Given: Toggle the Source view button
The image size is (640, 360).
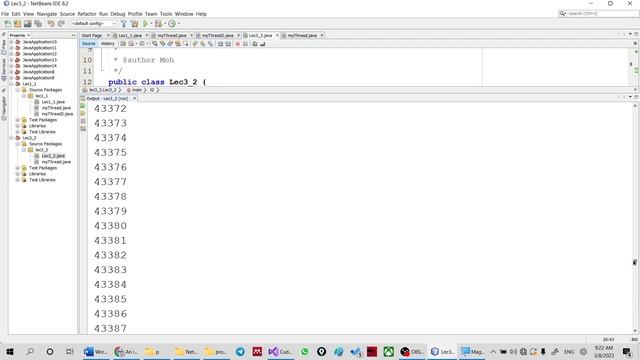Looking at the screenshot, I should point(88,44).
